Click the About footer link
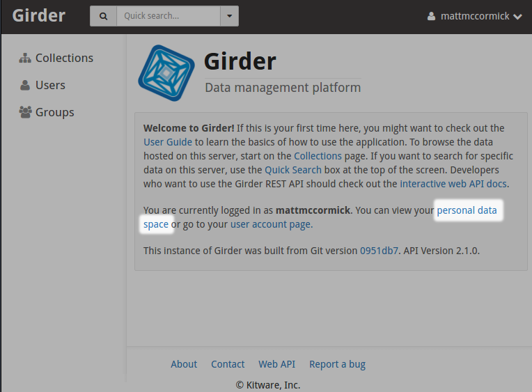 click(184, 364)
